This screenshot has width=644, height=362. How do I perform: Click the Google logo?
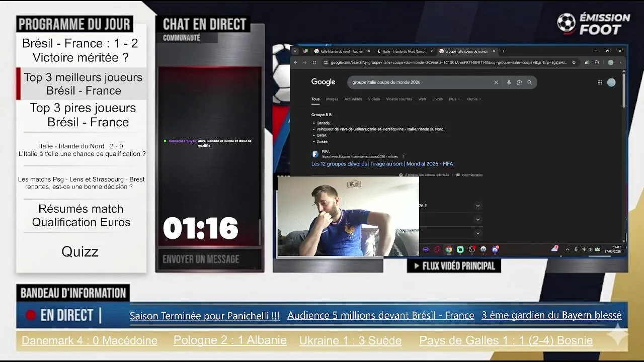coord(323,82)
